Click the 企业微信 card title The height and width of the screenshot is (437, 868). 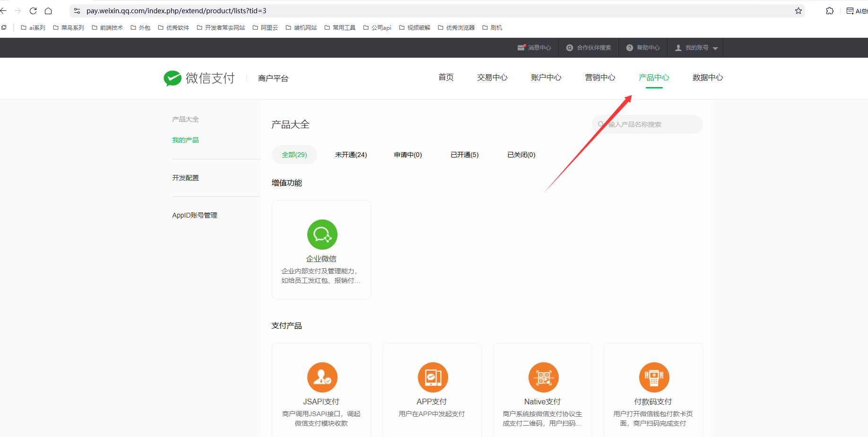(321, 259)
